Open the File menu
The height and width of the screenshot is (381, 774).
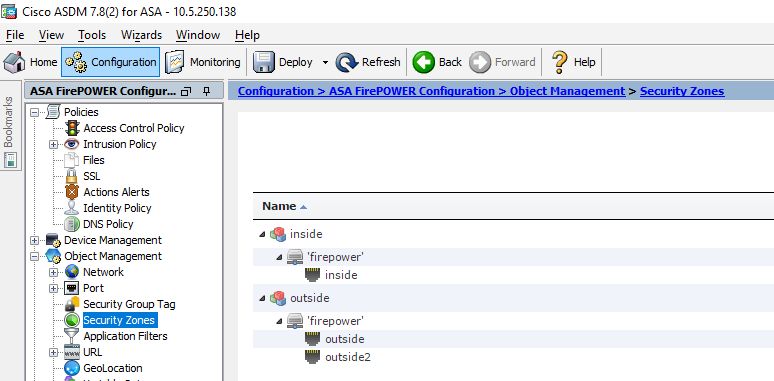(x=15, y=35)
